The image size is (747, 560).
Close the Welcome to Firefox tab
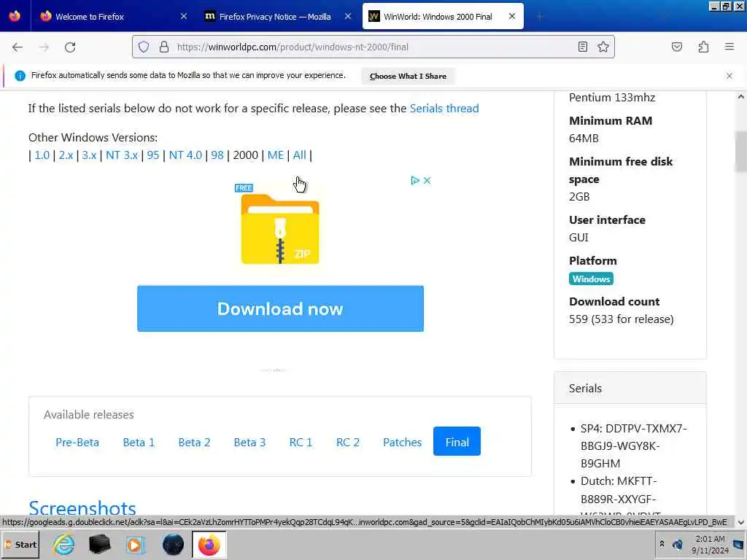[x=184, y=16]
